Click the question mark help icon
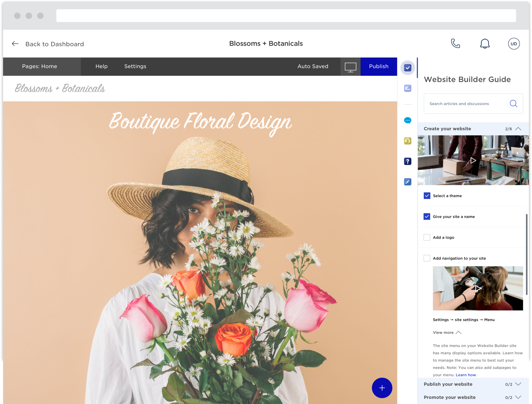The width and height of the screenshot is (532, 404). (x=408, y=161)
